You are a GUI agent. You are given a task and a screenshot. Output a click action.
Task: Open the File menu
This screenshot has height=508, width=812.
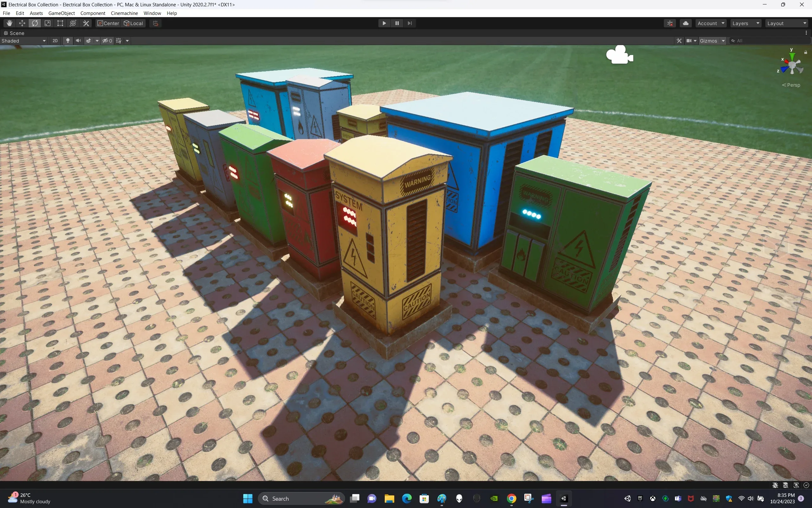click(x=6, y=13)
